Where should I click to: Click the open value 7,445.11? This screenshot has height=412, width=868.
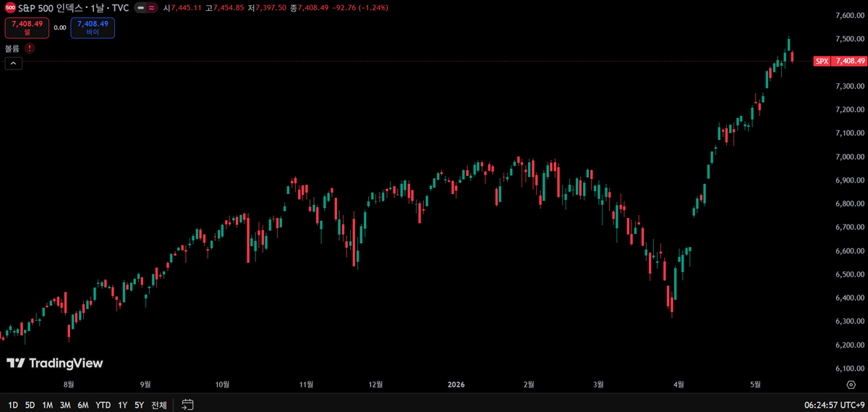coord(185,8)
